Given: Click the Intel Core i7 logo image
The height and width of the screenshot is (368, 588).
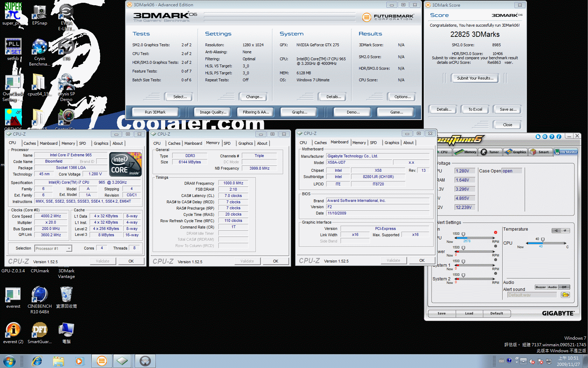Looking at the screenshot, I should (x=125, y=164).
